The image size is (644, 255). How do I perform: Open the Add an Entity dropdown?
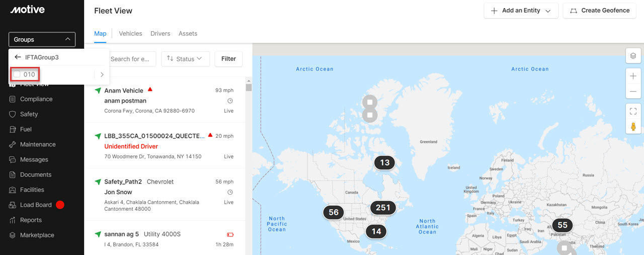click(x=521, y=11)
